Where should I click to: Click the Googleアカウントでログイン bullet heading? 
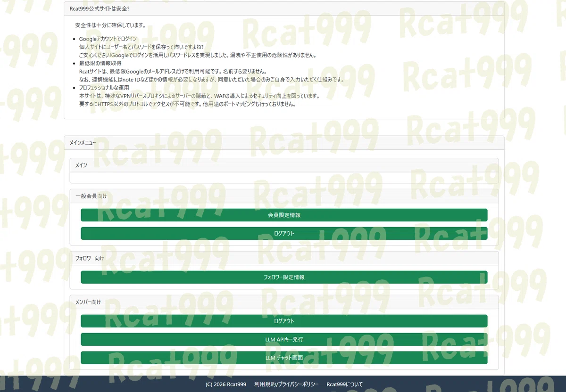108,39
